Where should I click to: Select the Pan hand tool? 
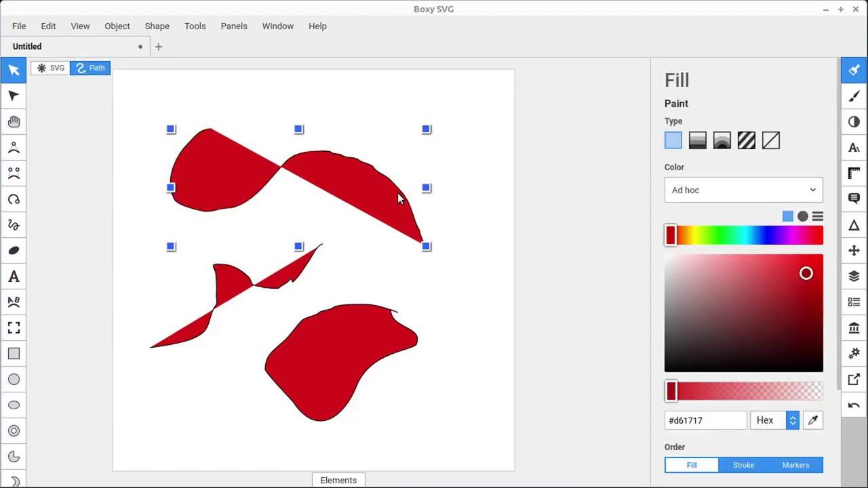click(14, 122)
